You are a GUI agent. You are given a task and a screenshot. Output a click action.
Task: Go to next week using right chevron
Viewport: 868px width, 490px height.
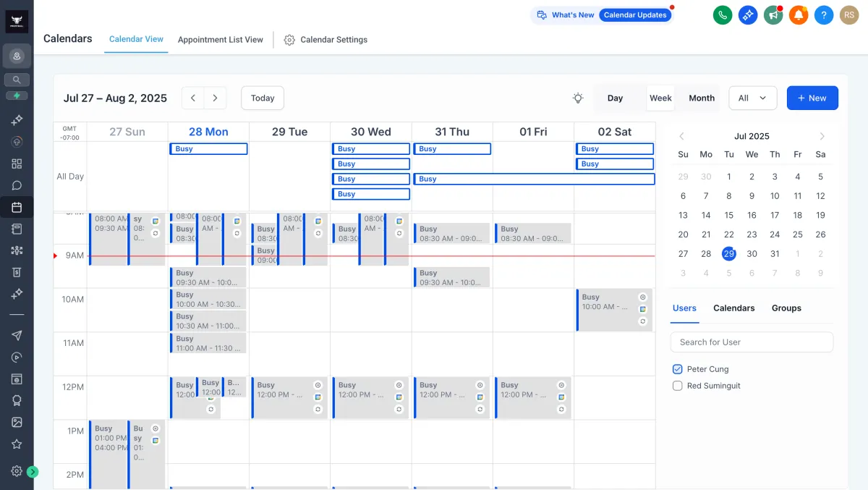click(215, 98)
